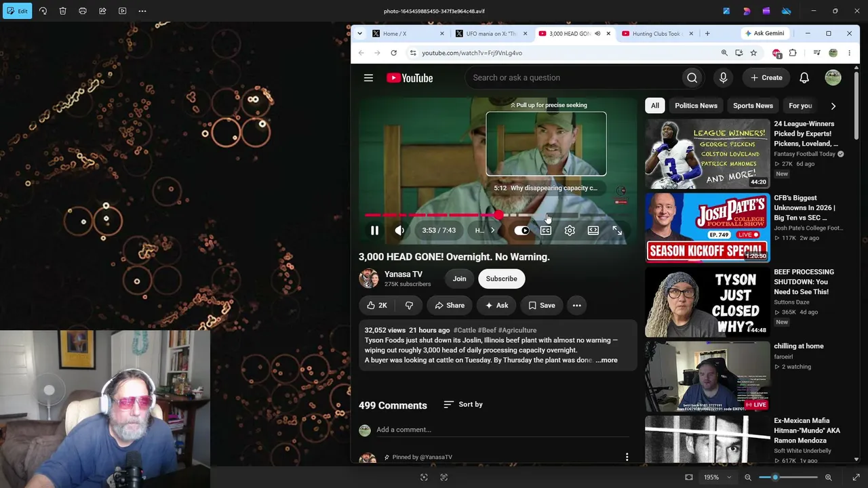Image resolution: width=868 pixels, height=488 pixels.
Task: Mute the video player volume
Action: (400, 230)
